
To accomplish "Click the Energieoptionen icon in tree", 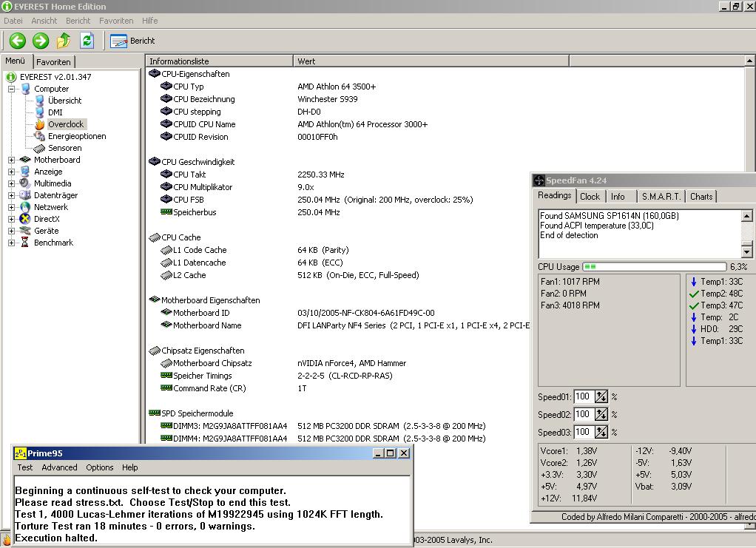I will click(39, 136).
